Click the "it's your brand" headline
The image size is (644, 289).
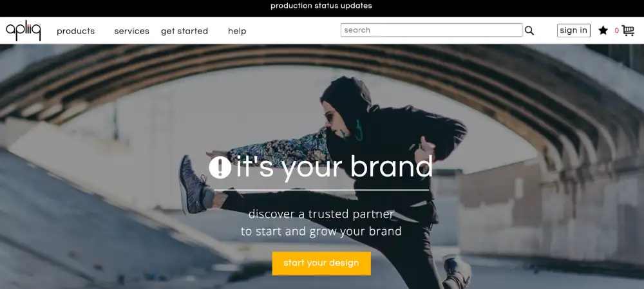[334, 167]
